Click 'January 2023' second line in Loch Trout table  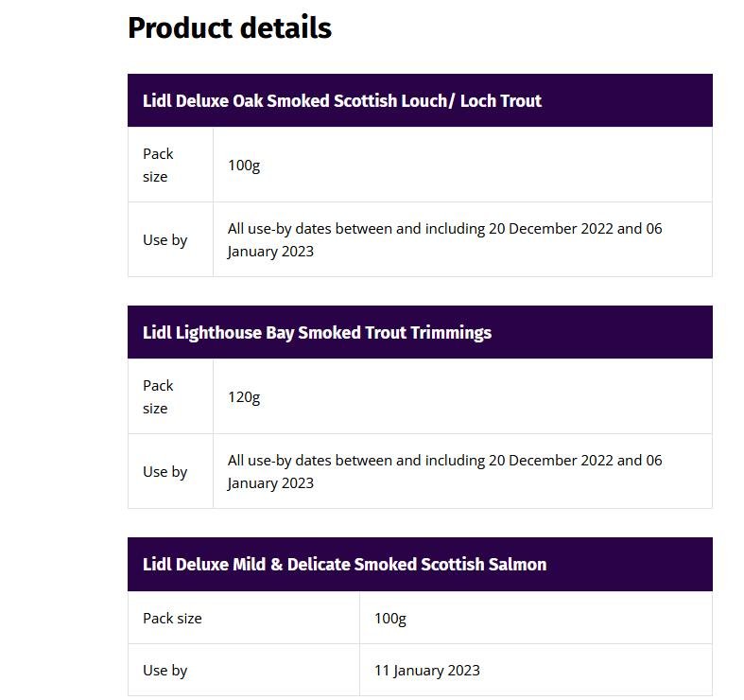coord(270,252)
